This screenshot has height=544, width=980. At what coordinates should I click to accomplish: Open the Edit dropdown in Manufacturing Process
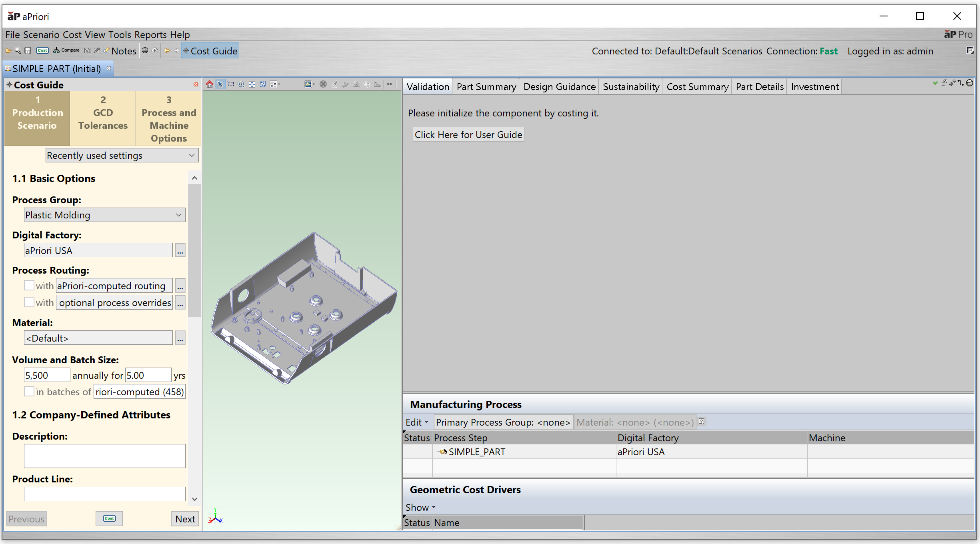[417, 422]
